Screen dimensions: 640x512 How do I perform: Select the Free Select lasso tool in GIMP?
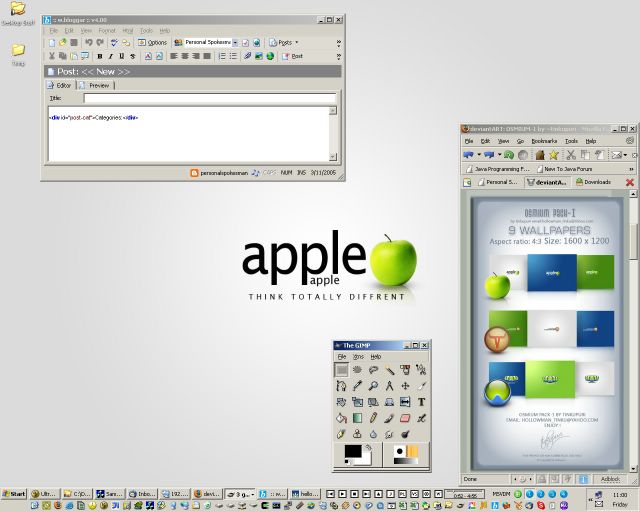373,370
